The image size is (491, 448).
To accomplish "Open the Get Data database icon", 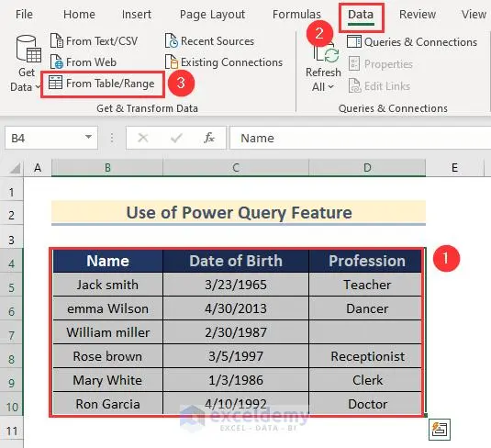I will (x=28, y=49).
